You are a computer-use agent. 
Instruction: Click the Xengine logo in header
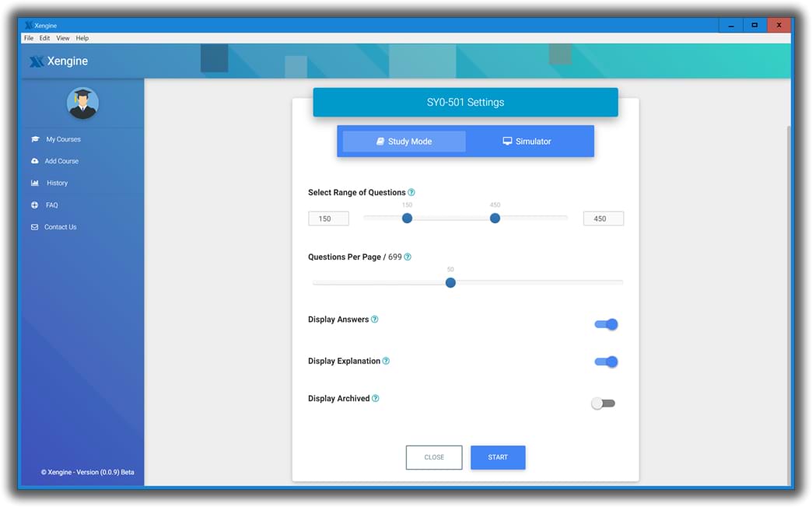tap(58, 61)
